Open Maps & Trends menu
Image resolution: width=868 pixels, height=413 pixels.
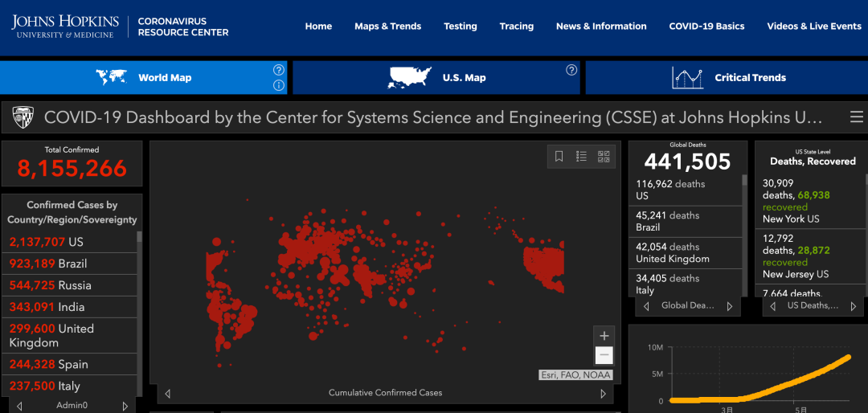click(x=387, y=26)
